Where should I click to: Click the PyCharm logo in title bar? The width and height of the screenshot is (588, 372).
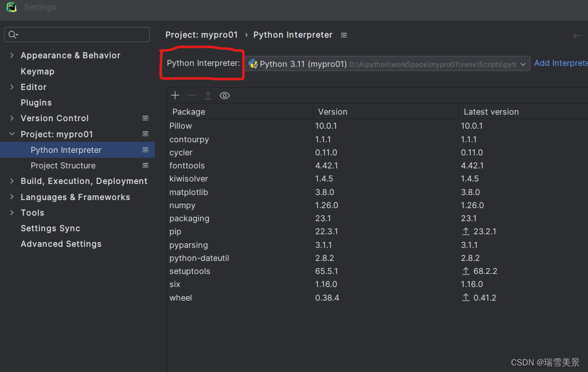click(x=12, y=7)
